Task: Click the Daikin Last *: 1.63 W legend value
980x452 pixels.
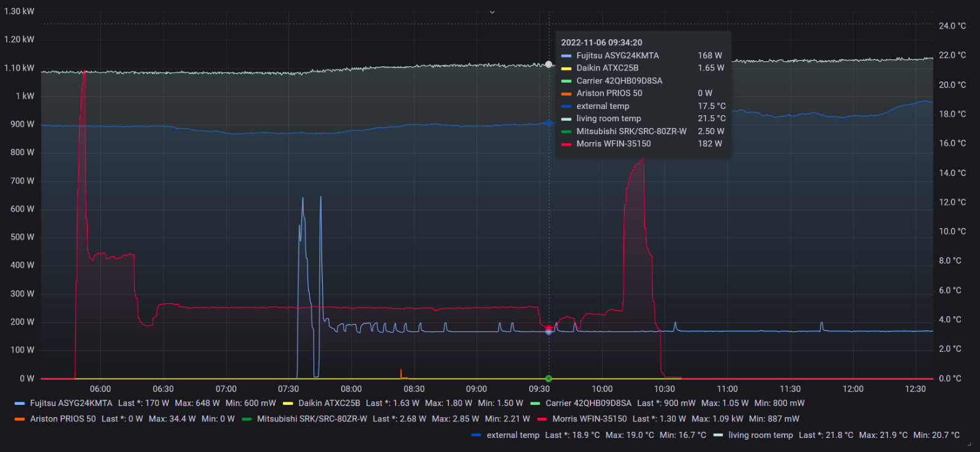Action: coord(393,403)
